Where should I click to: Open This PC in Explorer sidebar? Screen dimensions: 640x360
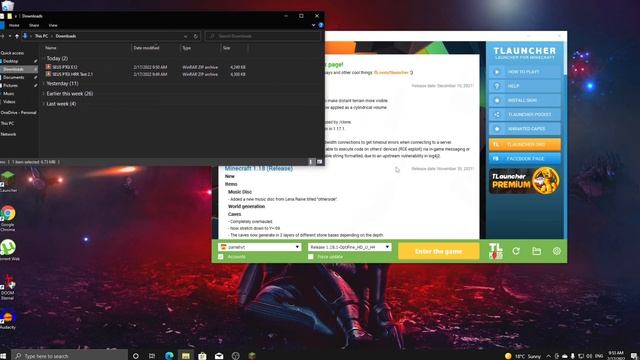tap(7, 123)
